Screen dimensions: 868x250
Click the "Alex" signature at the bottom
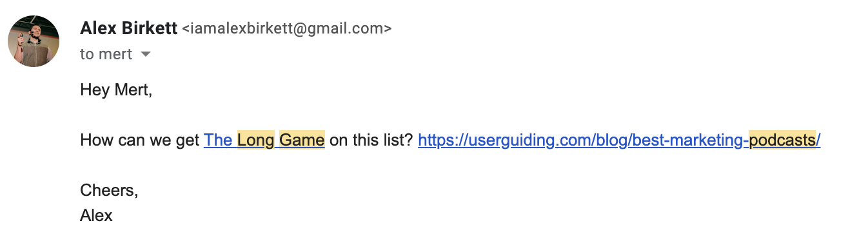[96, 215]
